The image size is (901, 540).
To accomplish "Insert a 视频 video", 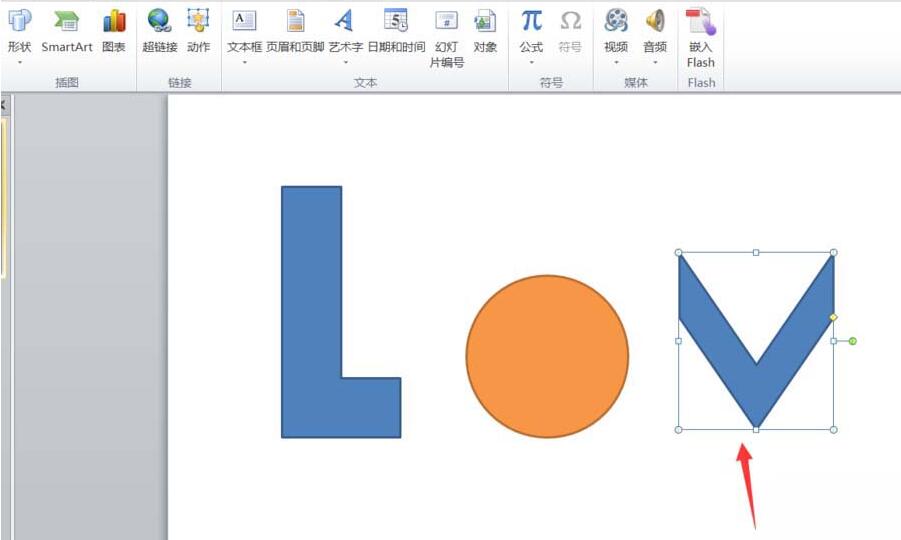I will pos(616,32).
